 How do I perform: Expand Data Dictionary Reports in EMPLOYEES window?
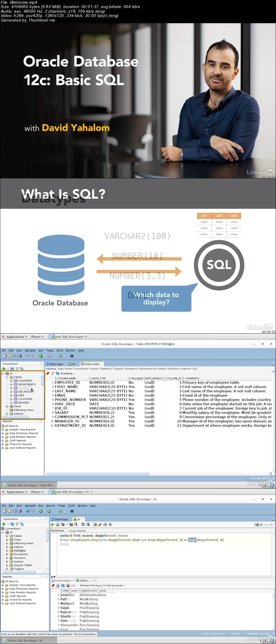3,433
